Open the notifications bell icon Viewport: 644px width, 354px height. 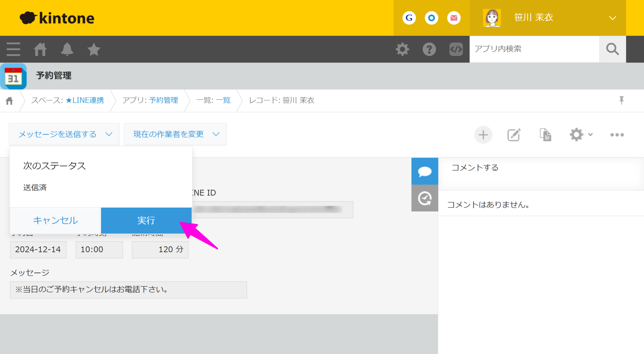pyautogui.click(x=67, y=49)
